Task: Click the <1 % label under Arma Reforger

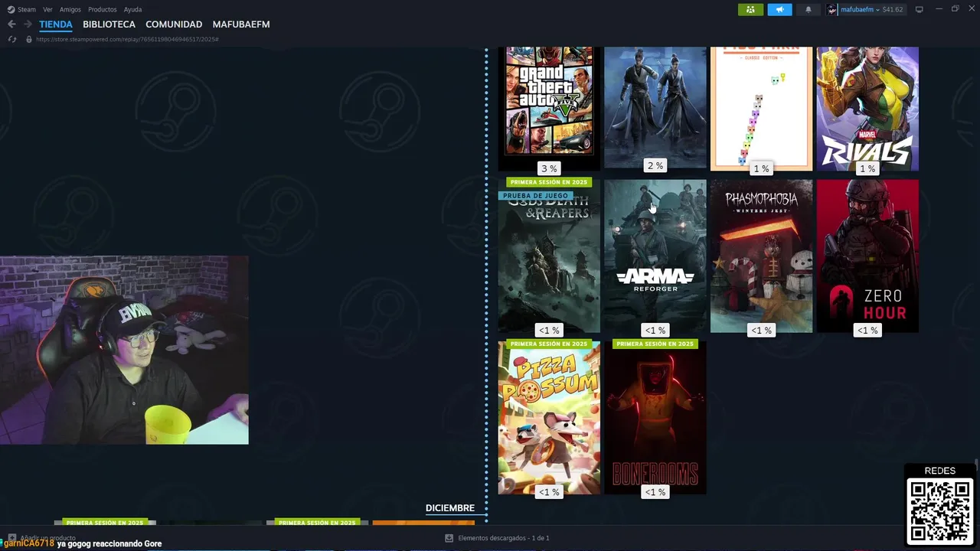Action: (655, 331)
